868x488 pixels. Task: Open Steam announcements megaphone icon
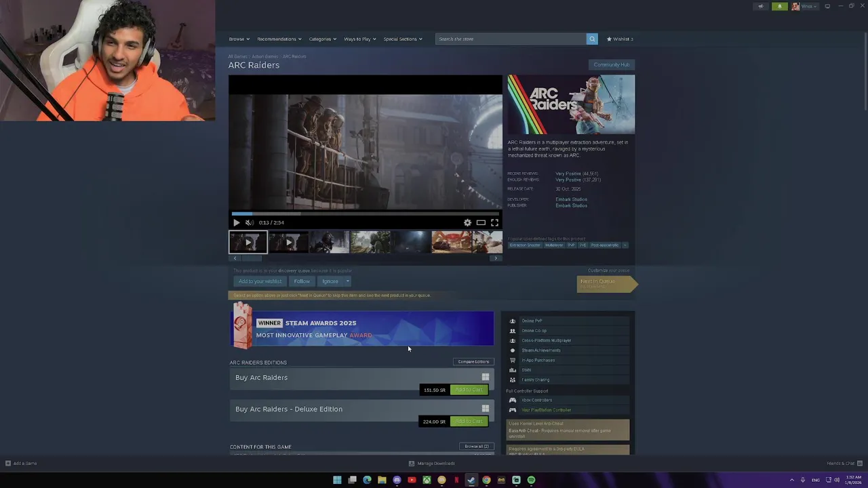[760, 6]
